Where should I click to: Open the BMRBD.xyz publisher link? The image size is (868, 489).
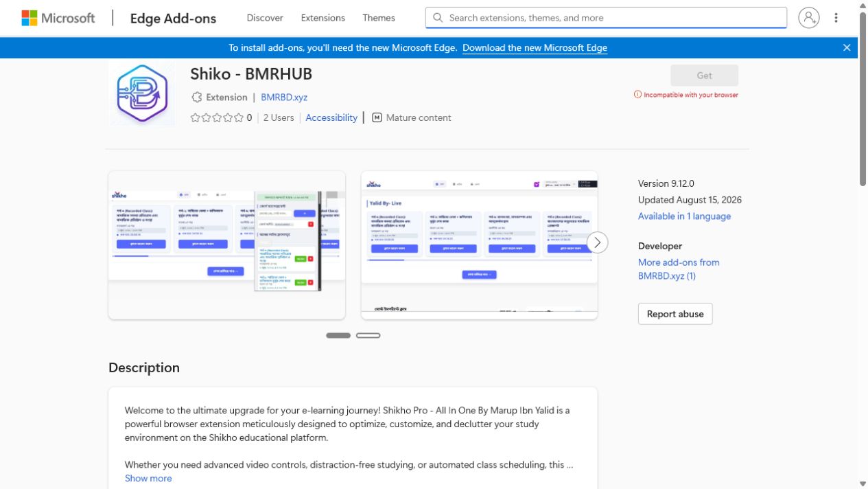click(x=284, y=98)
